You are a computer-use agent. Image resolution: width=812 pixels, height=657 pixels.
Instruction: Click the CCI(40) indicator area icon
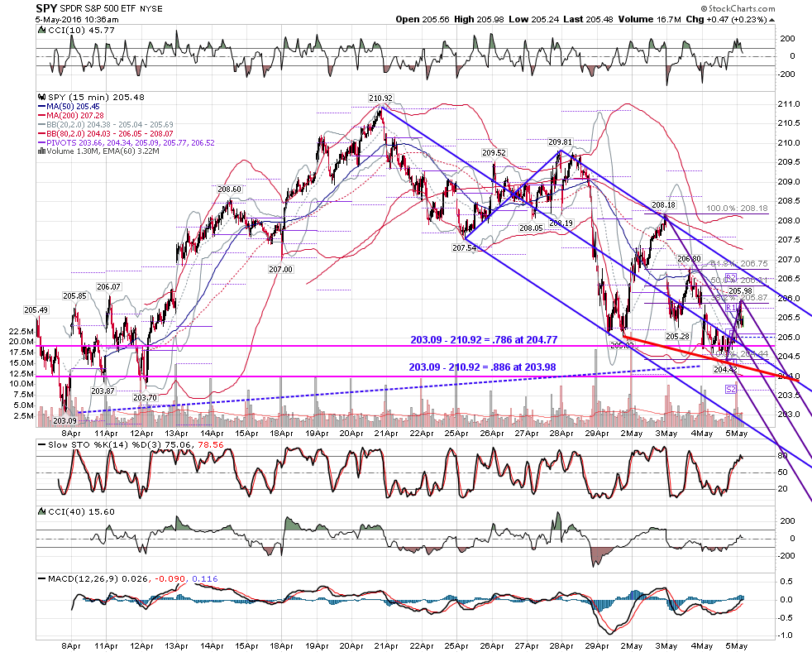point(42,511)
